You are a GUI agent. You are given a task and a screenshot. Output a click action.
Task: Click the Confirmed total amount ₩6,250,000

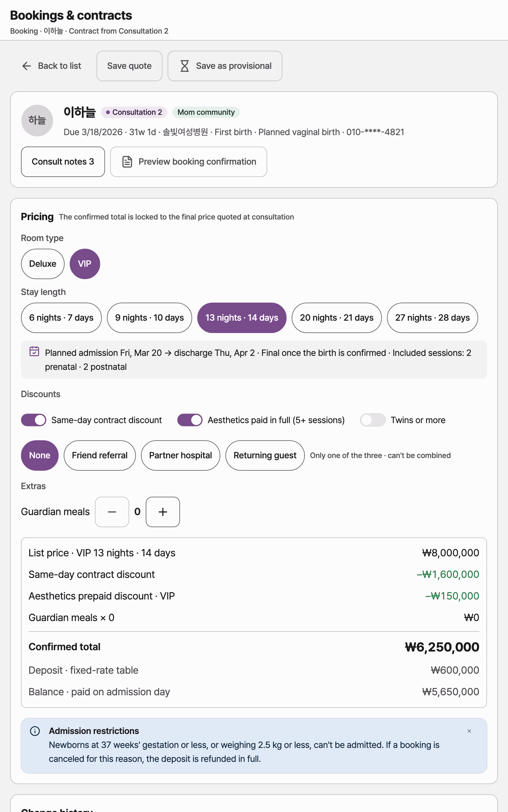[x=442, y=647]
